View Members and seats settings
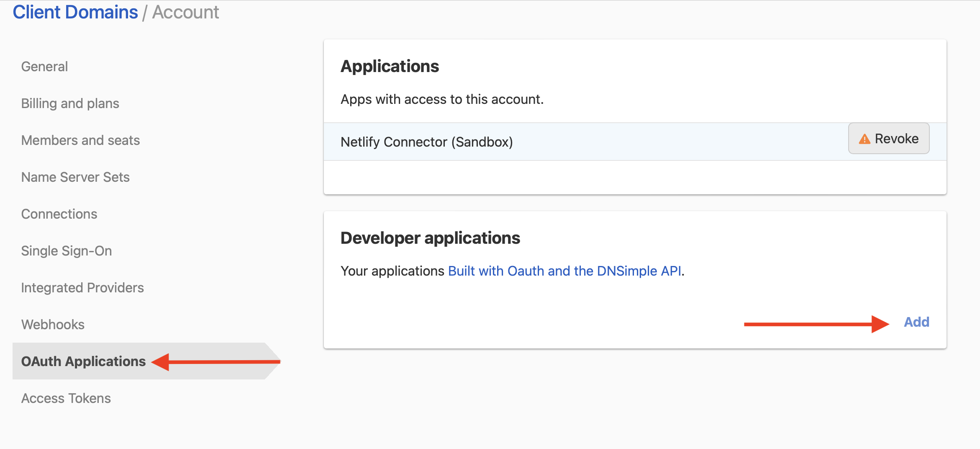Screen dimensions: 980x449 click(x=80, y=140)
